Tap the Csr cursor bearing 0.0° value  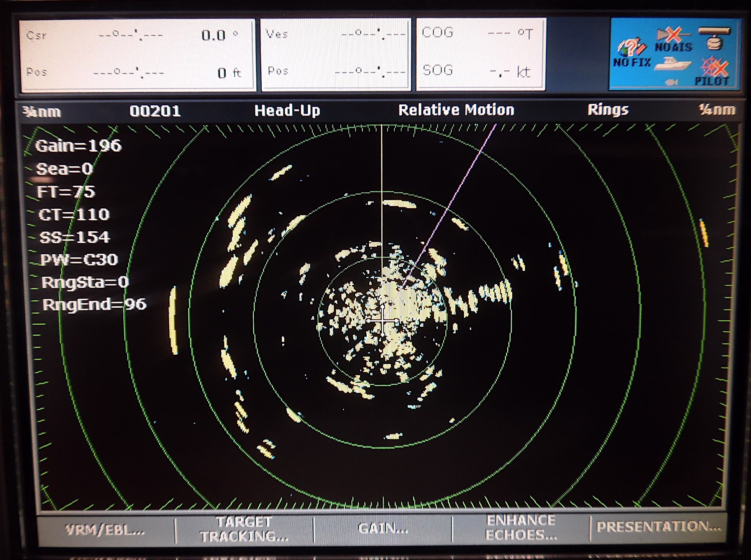pos(220,36)
